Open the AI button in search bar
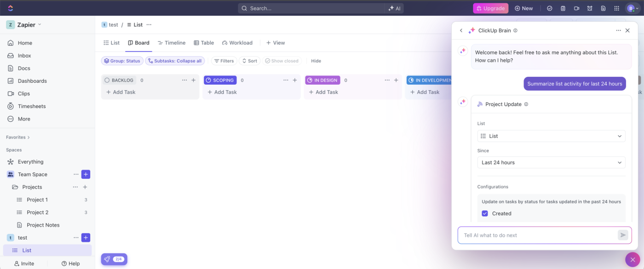 click(x=394, y=8)
